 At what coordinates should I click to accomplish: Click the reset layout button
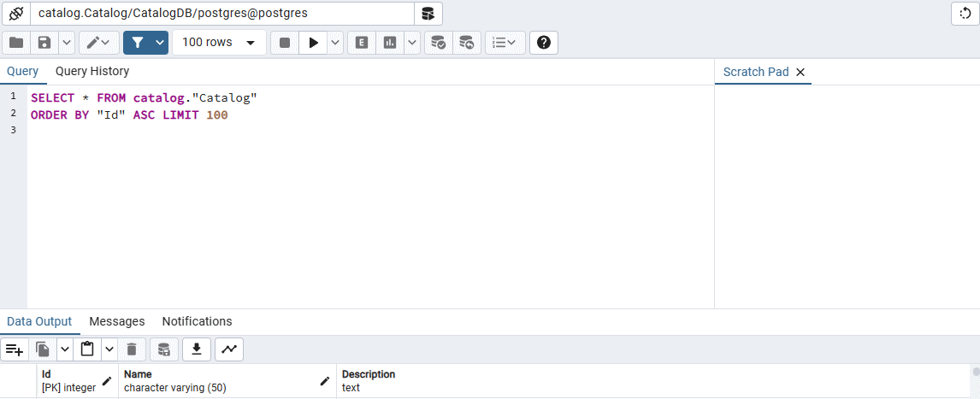965,13
